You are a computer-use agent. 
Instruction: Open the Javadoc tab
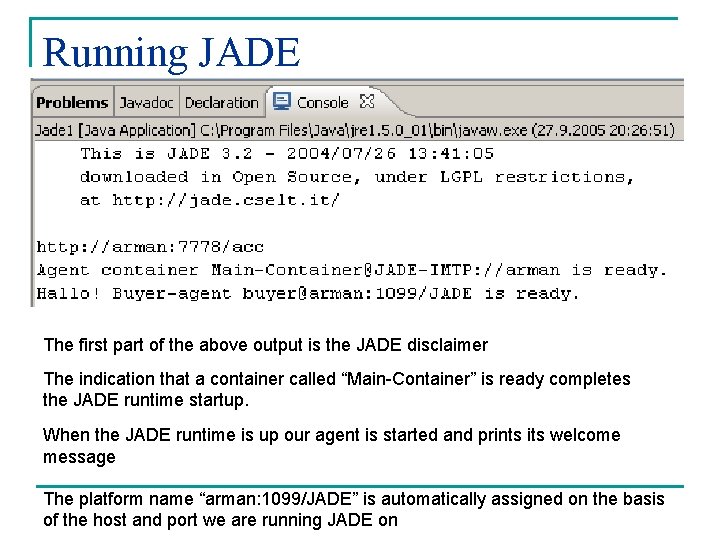coord(146,102)
